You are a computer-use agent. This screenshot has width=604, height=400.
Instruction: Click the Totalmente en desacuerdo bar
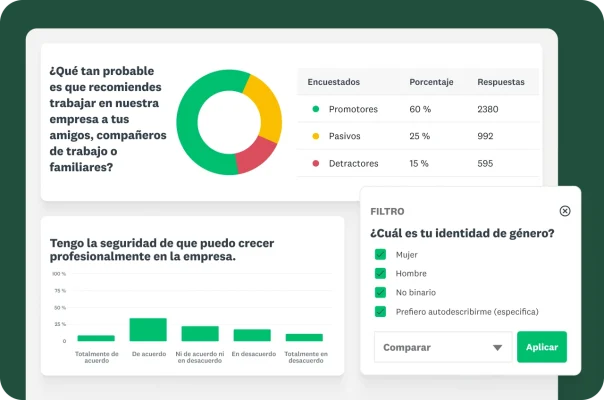point(304,337)
